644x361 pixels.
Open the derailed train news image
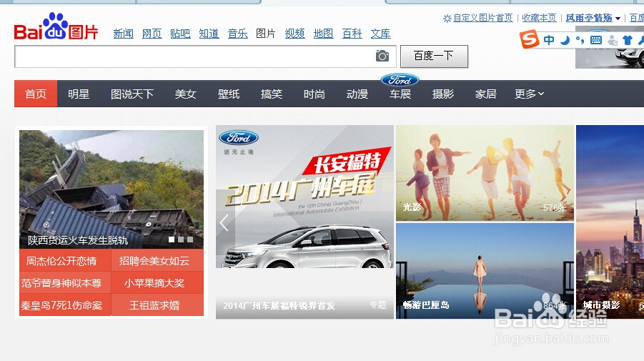pyautogui.click(x=112, y=189)
